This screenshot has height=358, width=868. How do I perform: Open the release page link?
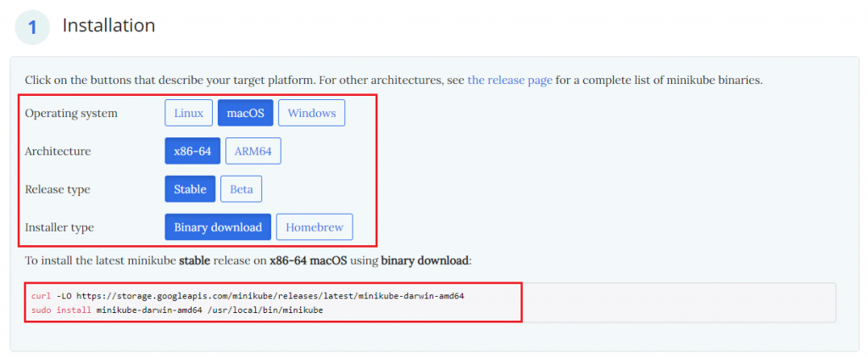pyautogui.click(x=509, y=80)
